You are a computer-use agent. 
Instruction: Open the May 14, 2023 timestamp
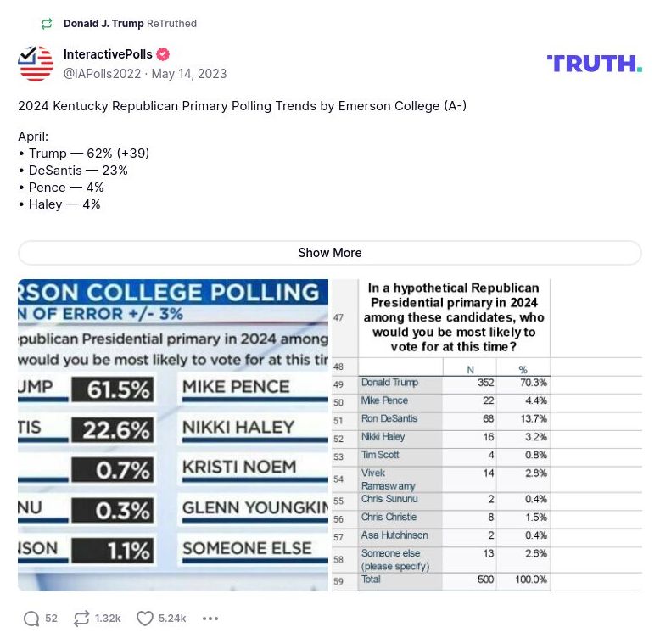click(189, 74)
